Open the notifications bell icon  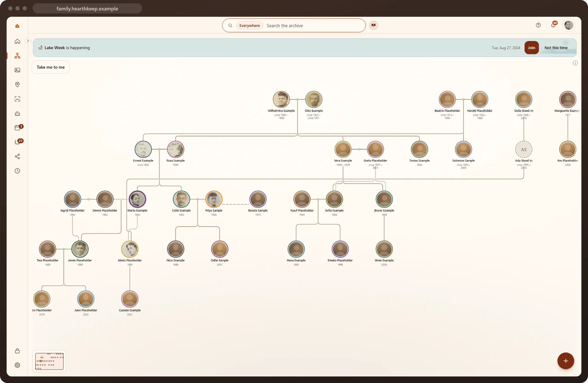(x=553, y=25)
